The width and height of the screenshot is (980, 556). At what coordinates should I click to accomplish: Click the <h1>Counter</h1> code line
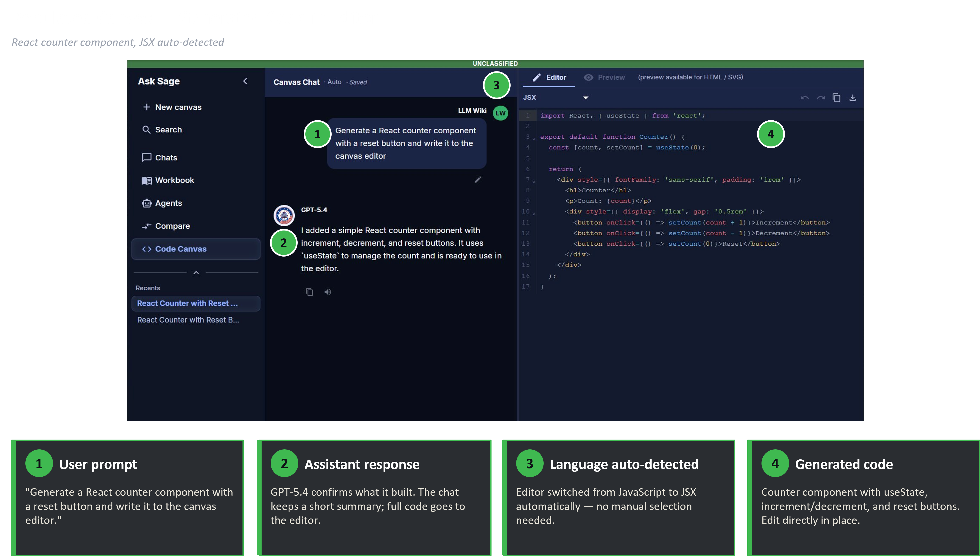tap(598, 190)
